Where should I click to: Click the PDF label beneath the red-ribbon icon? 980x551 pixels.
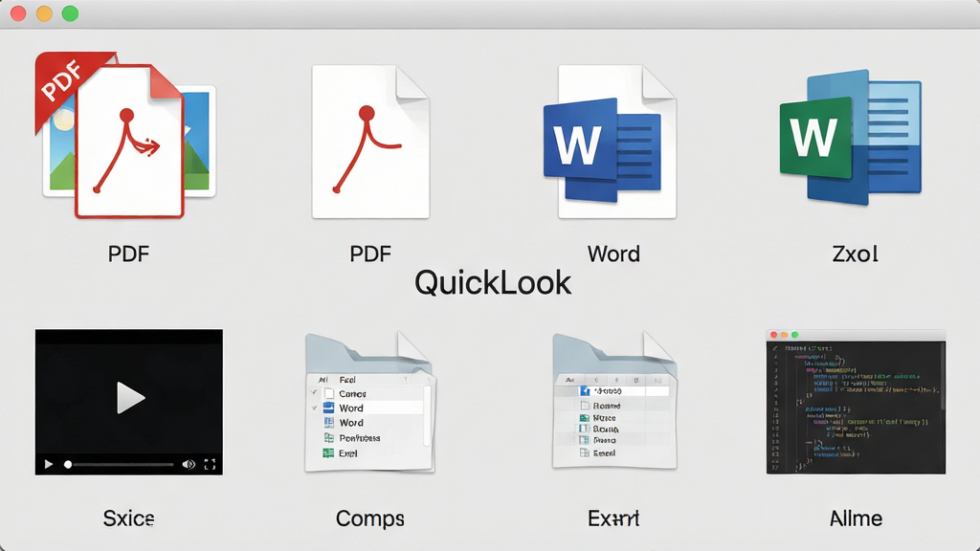[x=128, y=253]
